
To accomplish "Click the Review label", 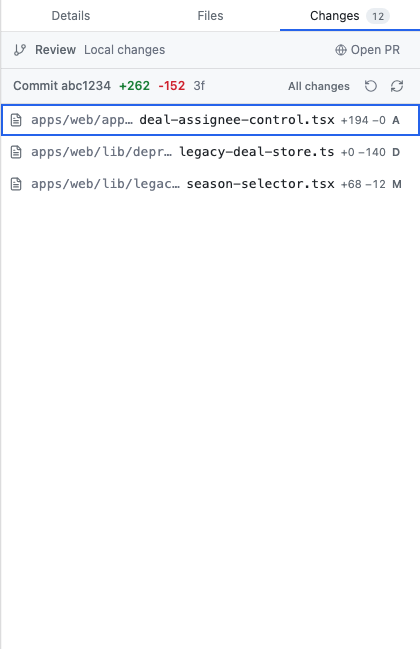I will pos(55,50).
